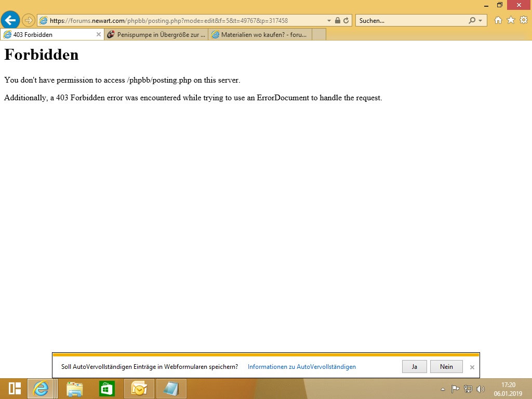Open the Tools gear menu
532x399 pixels.
coord(524,20)
